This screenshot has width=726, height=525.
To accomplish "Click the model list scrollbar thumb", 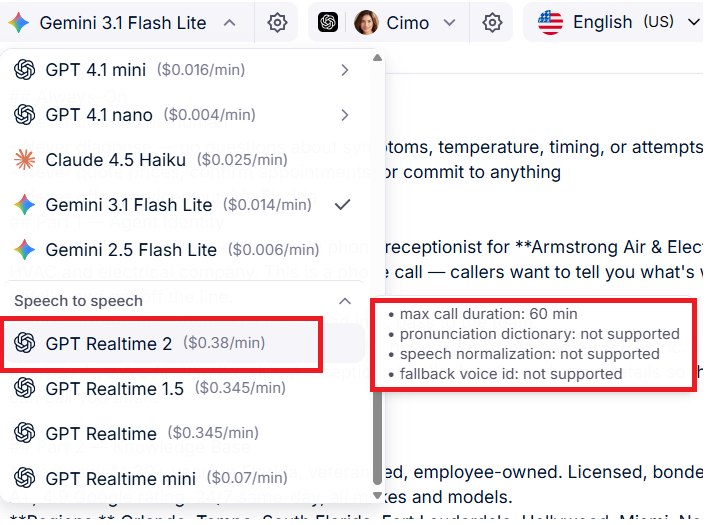I will (377, 438).
